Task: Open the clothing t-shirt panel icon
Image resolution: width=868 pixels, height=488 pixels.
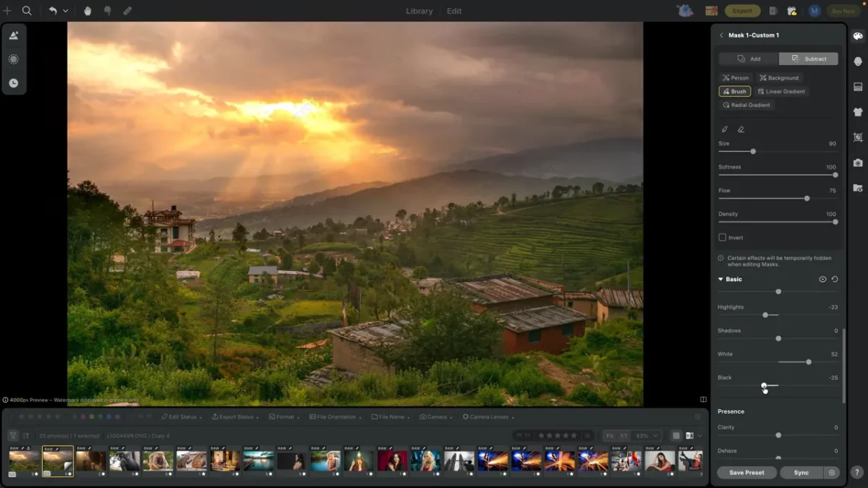Action: [858, 112]
